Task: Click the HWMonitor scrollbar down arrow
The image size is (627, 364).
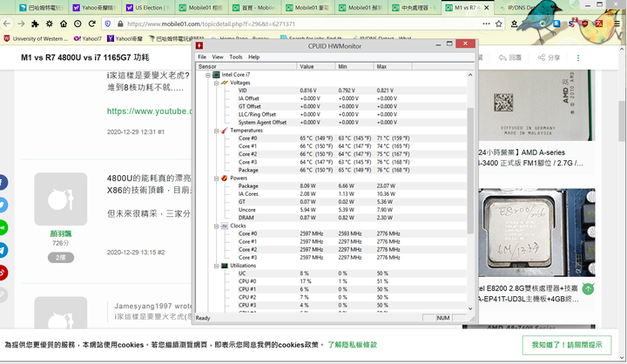Action: [470, 308]
